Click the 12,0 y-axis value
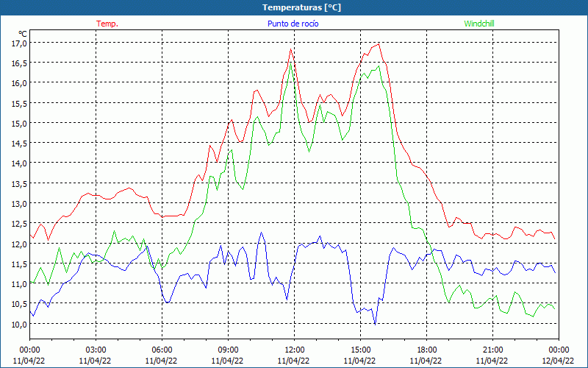 click(19, 244)
